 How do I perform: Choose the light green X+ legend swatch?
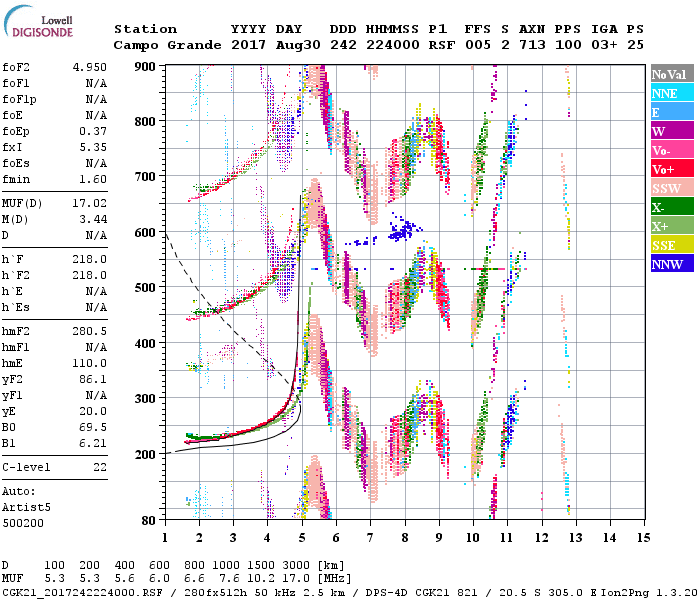670,227
